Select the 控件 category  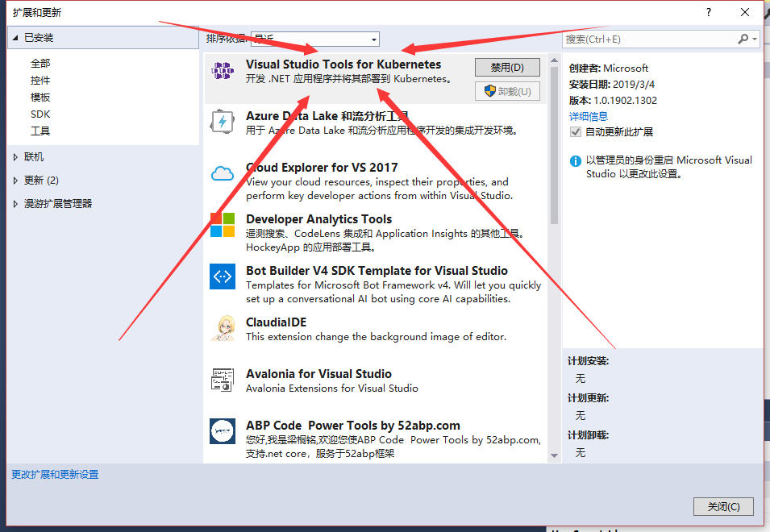tap(40, 80)
